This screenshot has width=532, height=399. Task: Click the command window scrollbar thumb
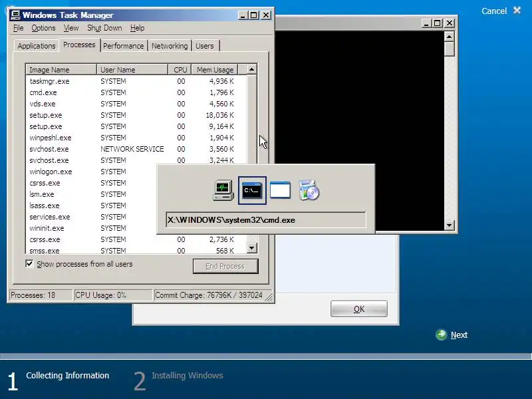450,49
